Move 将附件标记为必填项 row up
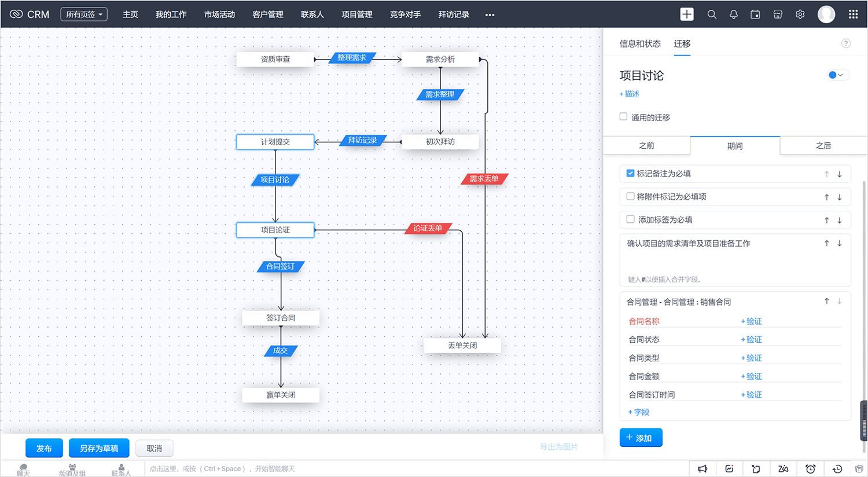This screenshot has width=868, height=477. point(827,197)
